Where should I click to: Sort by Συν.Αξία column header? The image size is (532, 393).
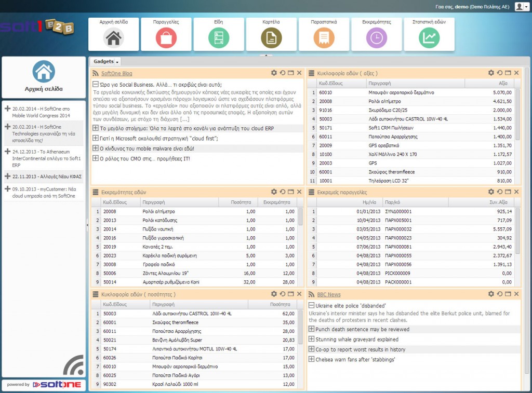(481, 202)
